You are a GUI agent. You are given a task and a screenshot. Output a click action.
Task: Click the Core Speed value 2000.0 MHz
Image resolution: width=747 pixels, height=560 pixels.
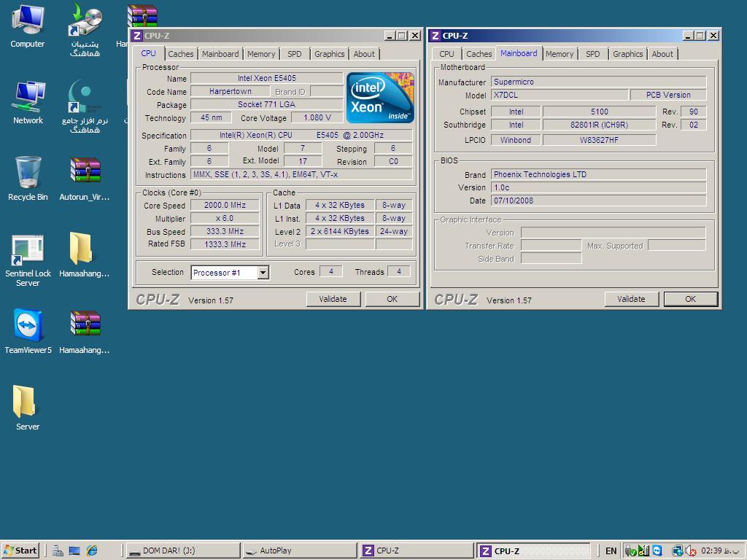tap(225, 205)
